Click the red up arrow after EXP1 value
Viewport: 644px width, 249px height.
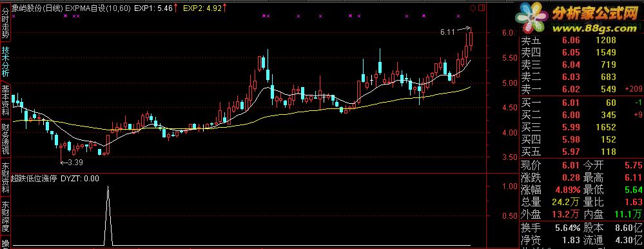176,7
